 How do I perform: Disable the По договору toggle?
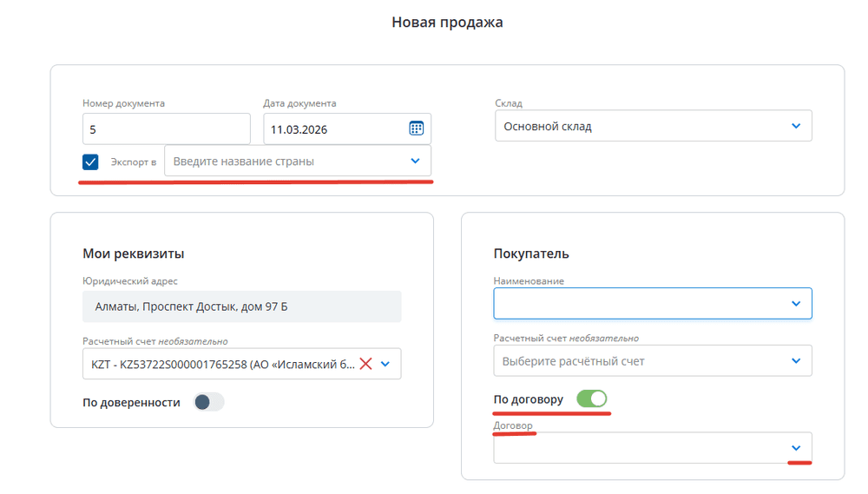(x=591, y=399)
